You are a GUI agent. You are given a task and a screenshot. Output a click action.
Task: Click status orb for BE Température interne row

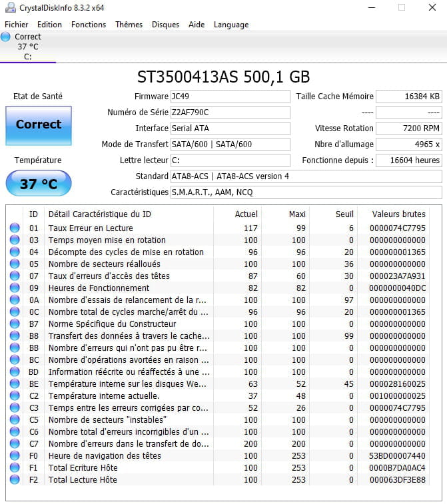pos(15,383)
